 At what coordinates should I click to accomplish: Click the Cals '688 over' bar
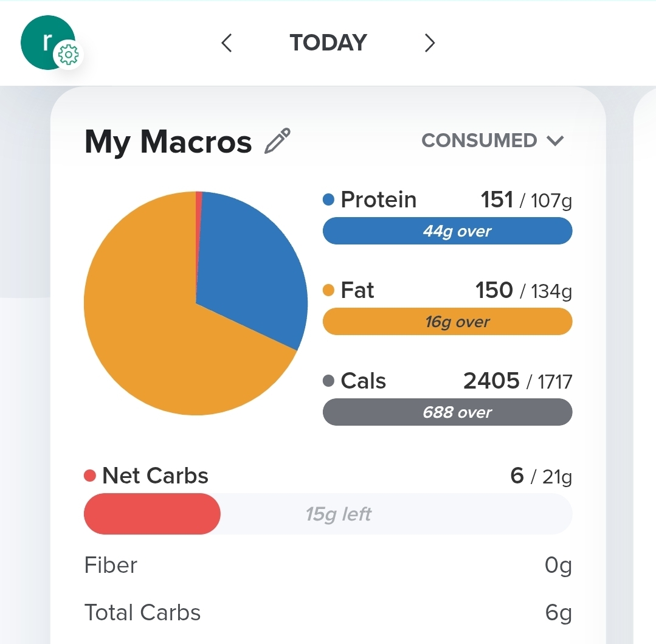pos(447,412)
